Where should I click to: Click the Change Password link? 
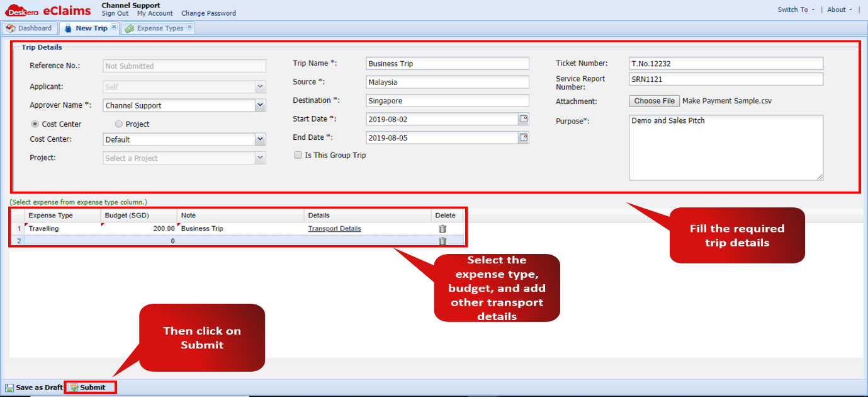tap(209, 13)
